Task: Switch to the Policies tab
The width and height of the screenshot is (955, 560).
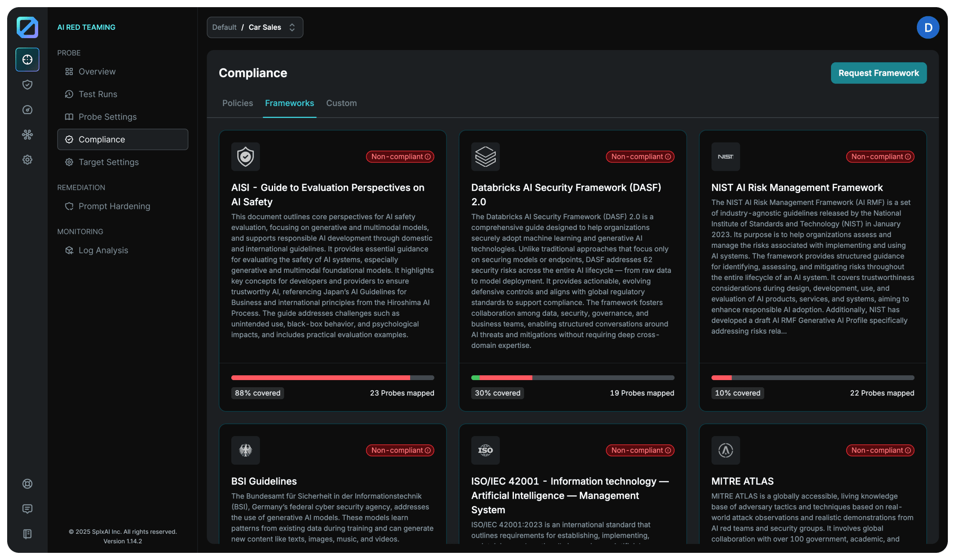Action: 237,103
